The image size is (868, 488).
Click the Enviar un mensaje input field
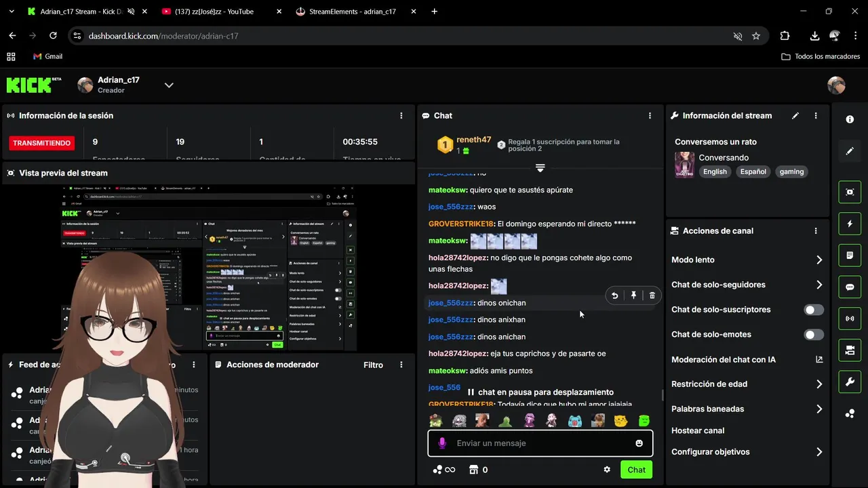click(x=540, y=443)
